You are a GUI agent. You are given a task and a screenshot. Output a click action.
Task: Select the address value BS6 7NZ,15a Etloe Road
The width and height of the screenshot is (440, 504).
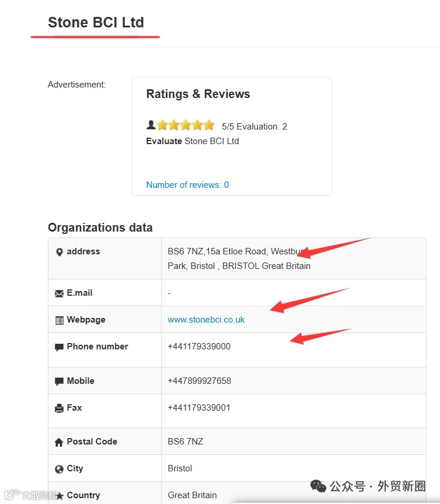[239, 259]
